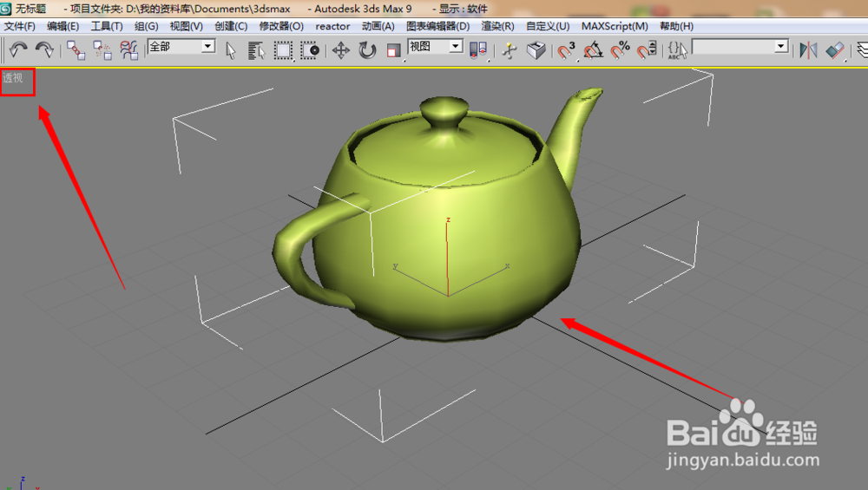This screenshot has width=868, height=490.
Task: Redo the action with Redo arrow
Action: point(44,50)
